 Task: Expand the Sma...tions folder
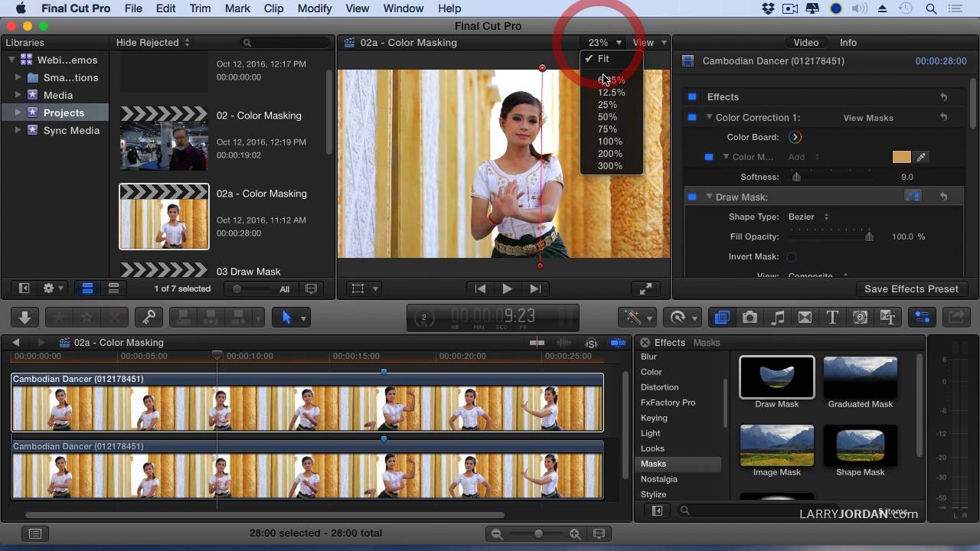pos(18,77)
